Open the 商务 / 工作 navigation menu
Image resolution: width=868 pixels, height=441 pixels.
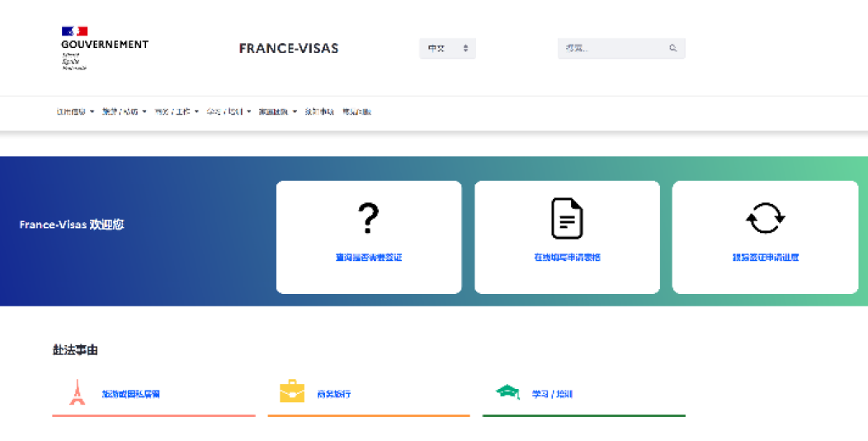[172, 111]
